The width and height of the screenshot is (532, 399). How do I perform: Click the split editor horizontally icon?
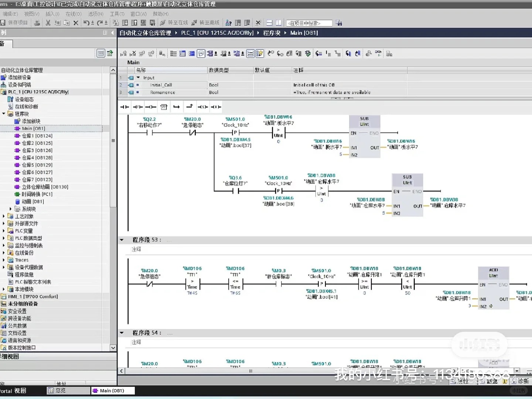pyautogui.click(x=269, y=23)
